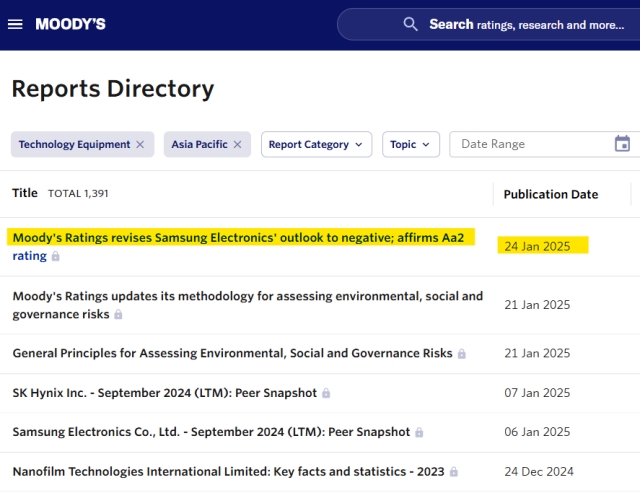Open Samsung Electronics Co. Peer Snapshot
This screenshot has width=640, height=493.
pyautogui.click(x=211, y=432)
